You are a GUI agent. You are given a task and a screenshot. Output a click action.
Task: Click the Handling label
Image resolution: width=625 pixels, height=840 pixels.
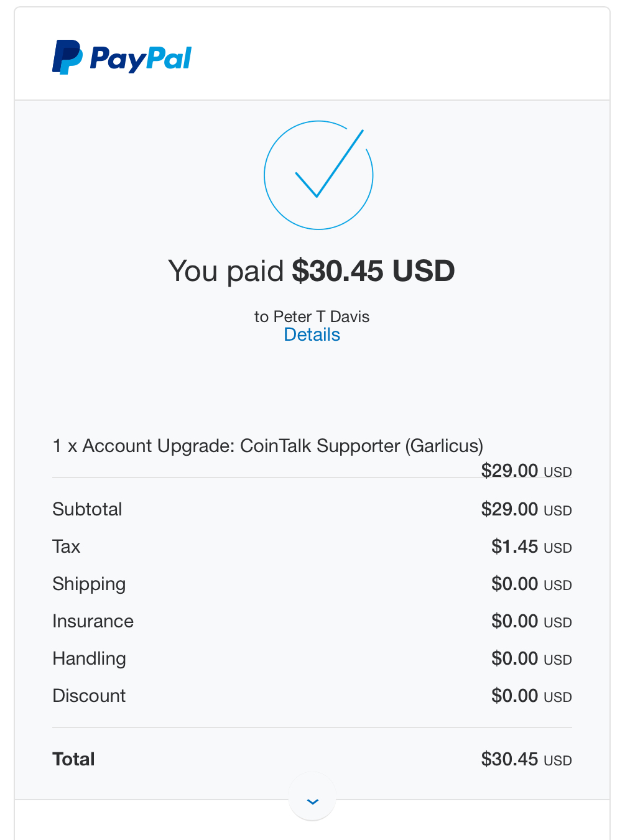pyautogui.click(x=89, y=658)
